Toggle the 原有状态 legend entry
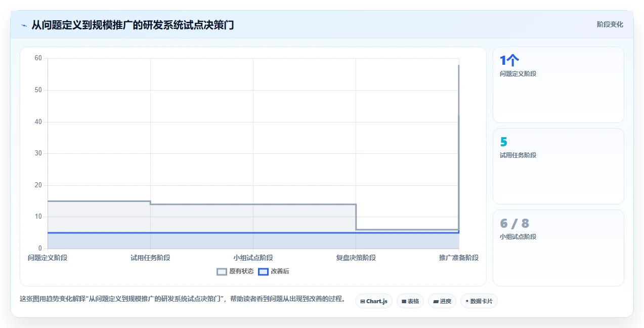The image size is (644, 328). click(235, 271)
